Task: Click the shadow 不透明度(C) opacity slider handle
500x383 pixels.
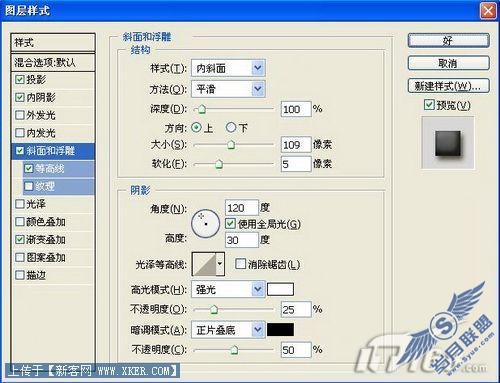Action: [x=234, y=350]
